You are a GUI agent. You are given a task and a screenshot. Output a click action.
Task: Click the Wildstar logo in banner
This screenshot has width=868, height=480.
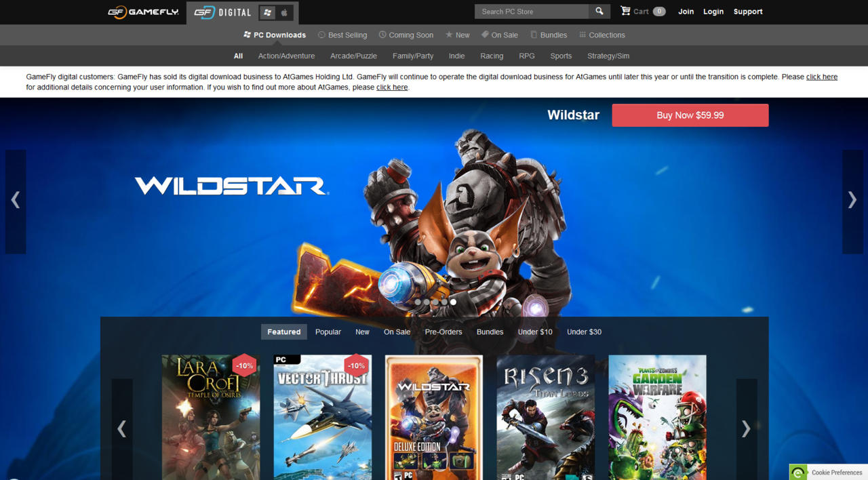232,186
